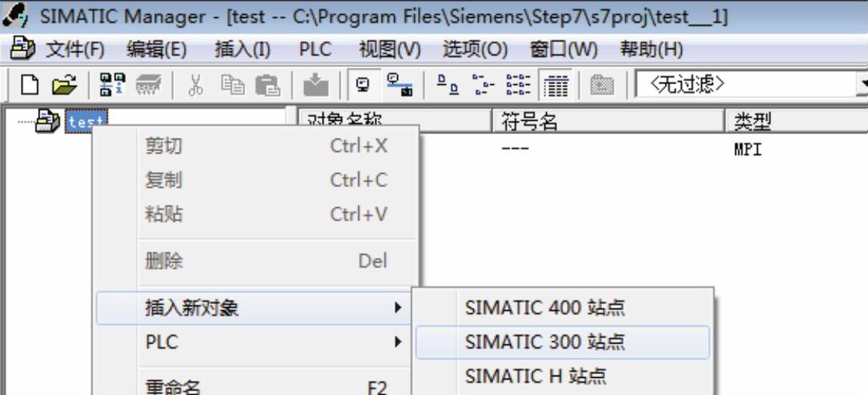Click the Copy toolbar icon
The image size is (868, 395).
click(x=232, y=85)
